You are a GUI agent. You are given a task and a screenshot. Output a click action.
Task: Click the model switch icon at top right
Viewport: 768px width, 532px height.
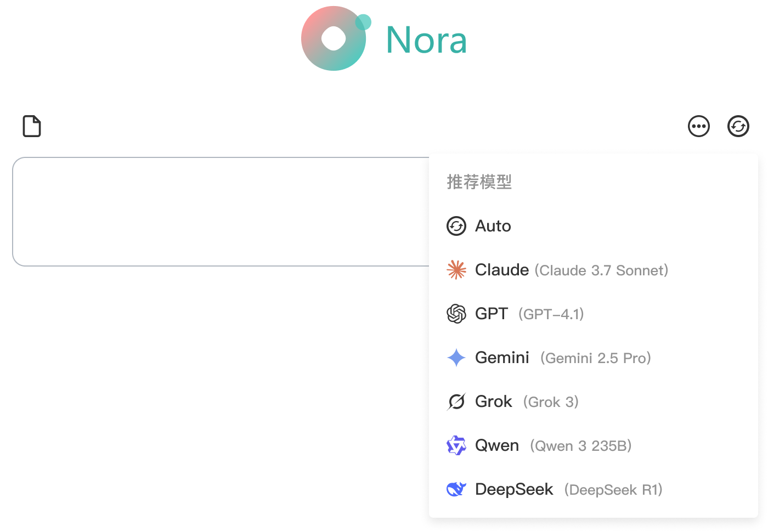click(x=738, y=126)
